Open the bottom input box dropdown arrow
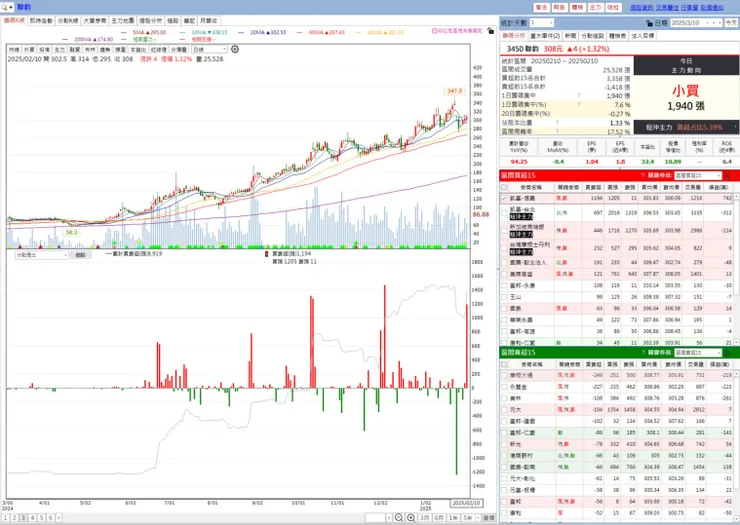This screenshot has width=740, height=525. 389,518
